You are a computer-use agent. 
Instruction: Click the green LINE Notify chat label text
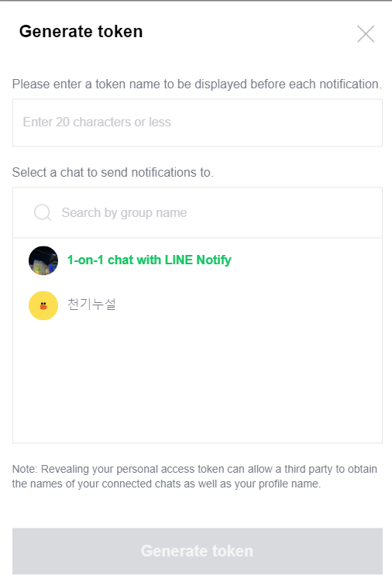coord(150,260)
